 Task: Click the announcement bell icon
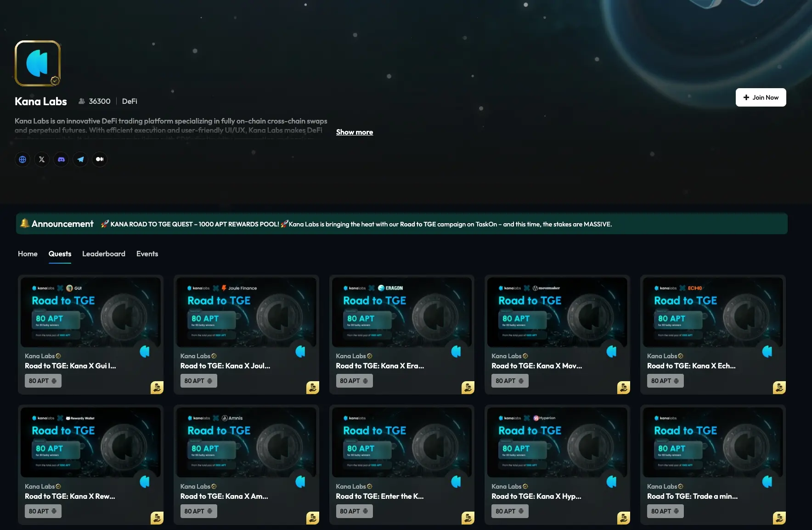pyautogui.click(x=25, y=224)
